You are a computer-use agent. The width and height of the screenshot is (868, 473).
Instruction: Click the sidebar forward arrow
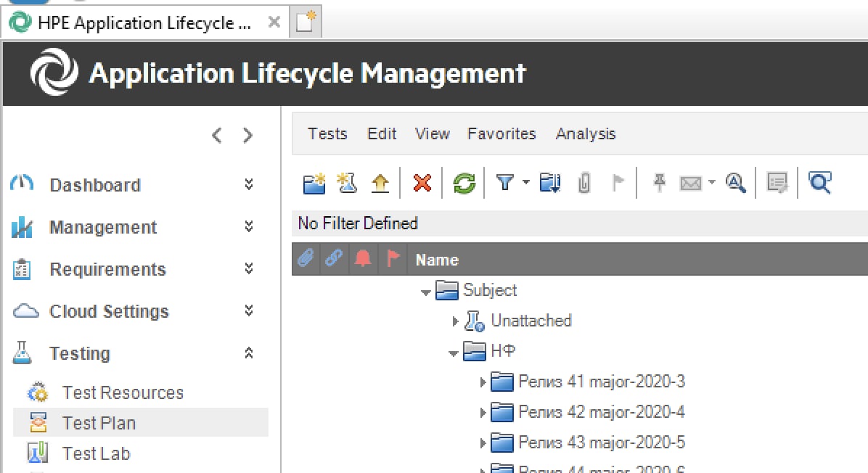pos(247,135)
